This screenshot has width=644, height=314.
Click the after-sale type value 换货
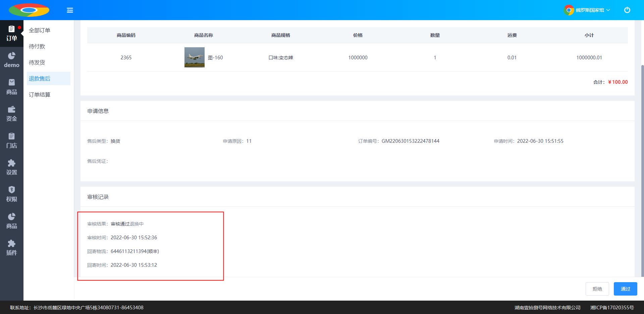coord(115,141)
